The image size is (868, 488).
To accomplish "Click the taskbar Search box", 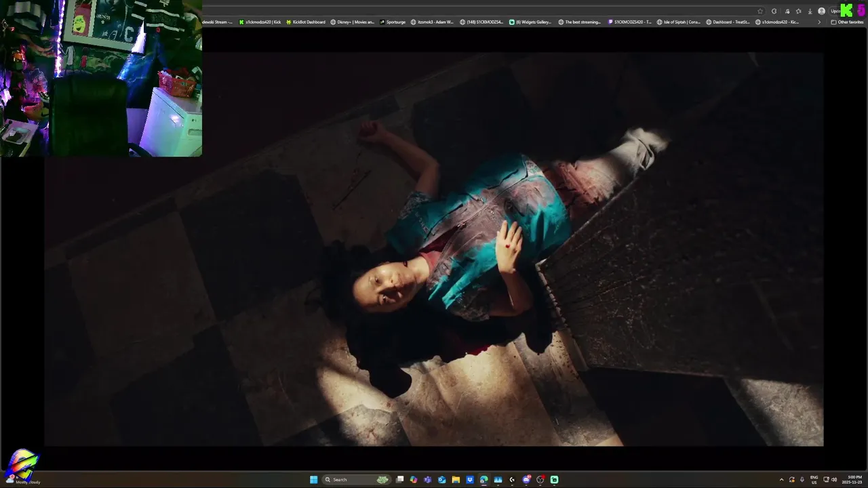I will pos(357,480).
